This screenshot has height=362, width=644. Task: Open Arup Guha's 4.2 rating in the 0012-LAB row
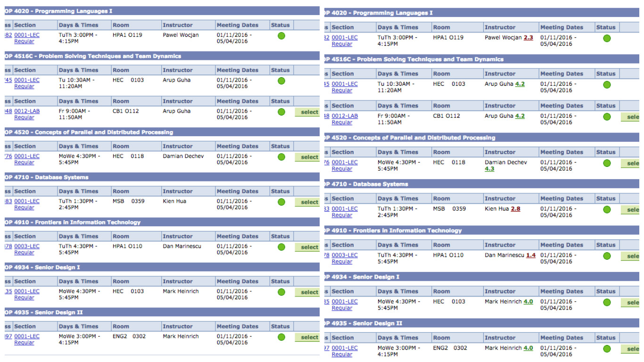point(520,116)
